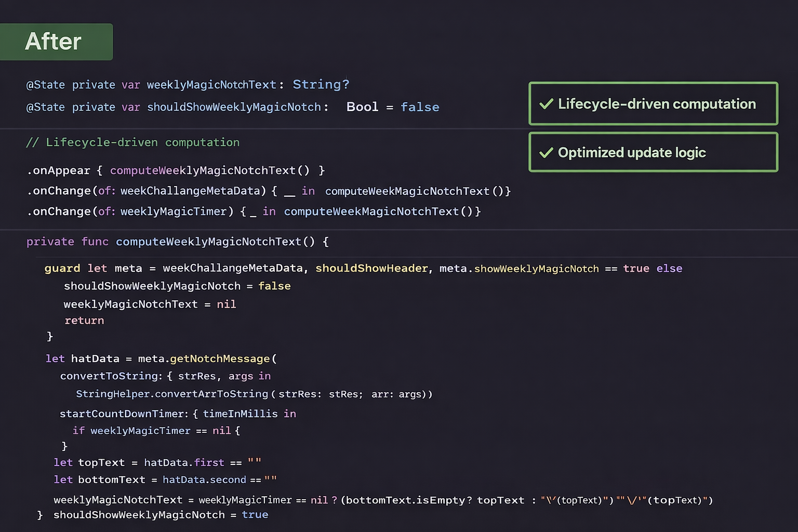This screenshot has height=532, width=798.
Task: Click the bottomText variable in its let declaration
Action: 112,480
